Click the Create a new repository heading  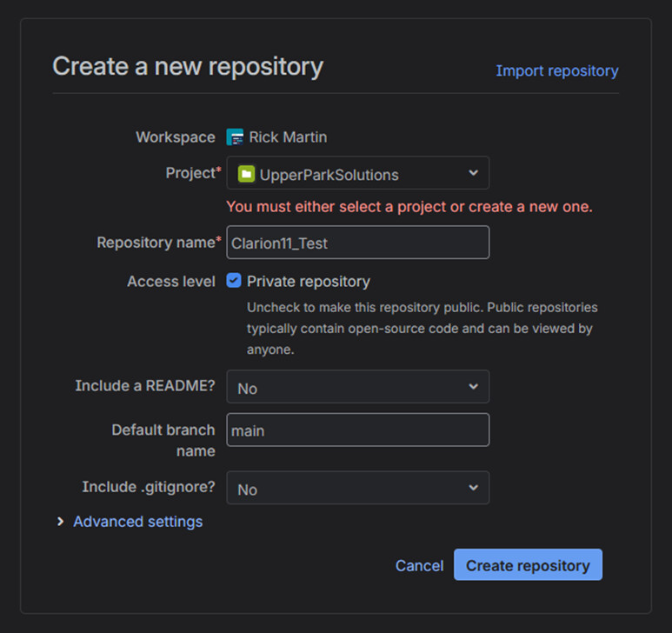pyautogui.click(x=188, y=66)
